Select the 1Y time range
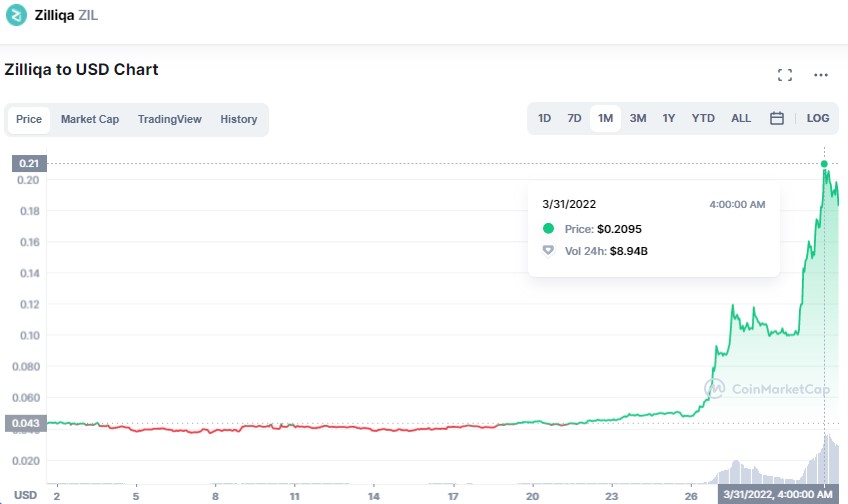 coord(668,118)
